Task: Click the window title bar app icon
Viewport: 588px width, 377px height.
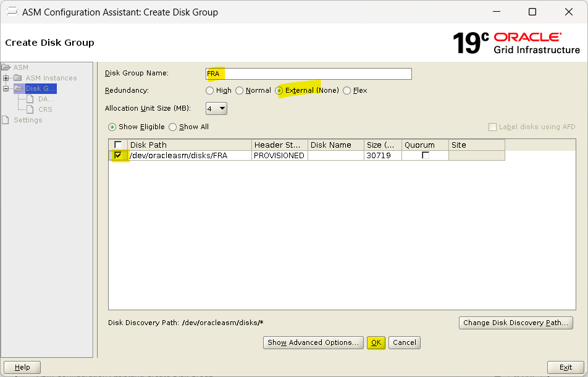Action: click(12, 12)
